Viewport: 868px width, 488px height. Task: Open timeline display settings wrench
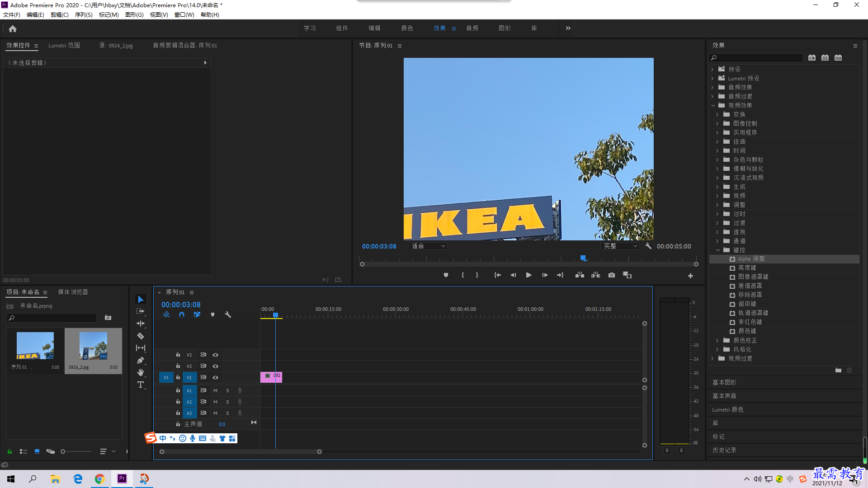pyautogui.click(x=228, y=314)
